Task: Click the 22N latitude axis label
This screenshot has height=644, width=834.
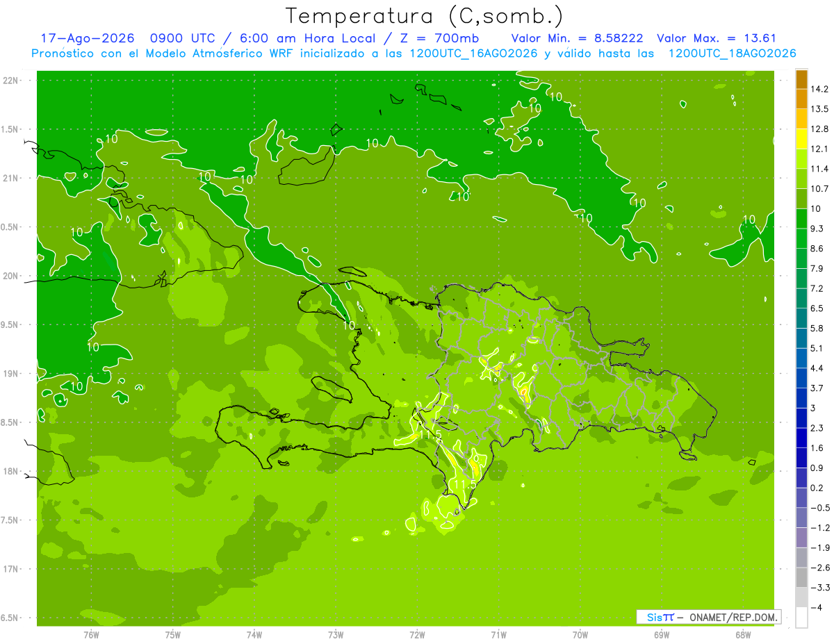Action: pos(10,81)
